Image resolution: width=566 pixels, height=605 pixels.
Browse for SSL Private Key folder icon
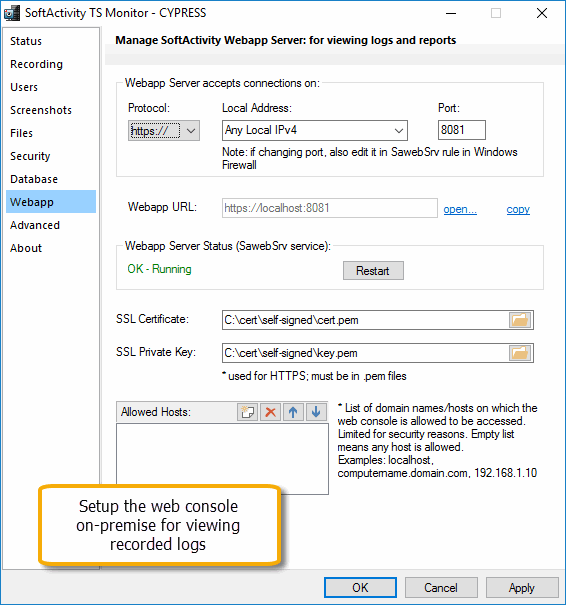520,353
